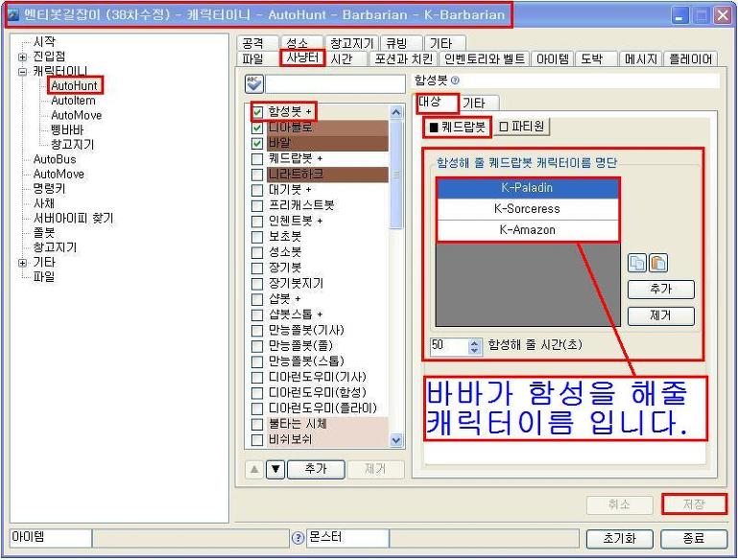Viewport: 738px width, 560px height.
Task: Switch to the 사냥터 tab
Action: coord(302,58)
